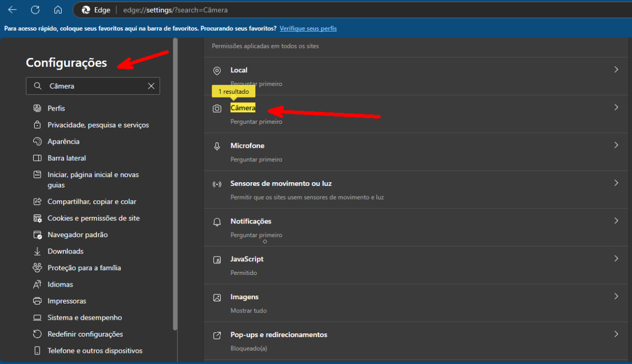632x364 pixels.
Task: Expand the Pop-ups e redirecionamentos chevron
Action: tap(616, 335)
